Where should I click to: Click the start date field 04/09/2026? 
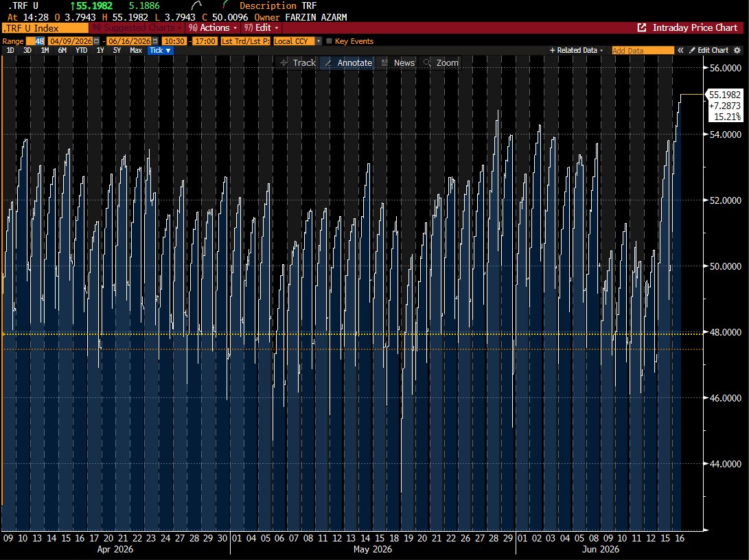[71, 41]
